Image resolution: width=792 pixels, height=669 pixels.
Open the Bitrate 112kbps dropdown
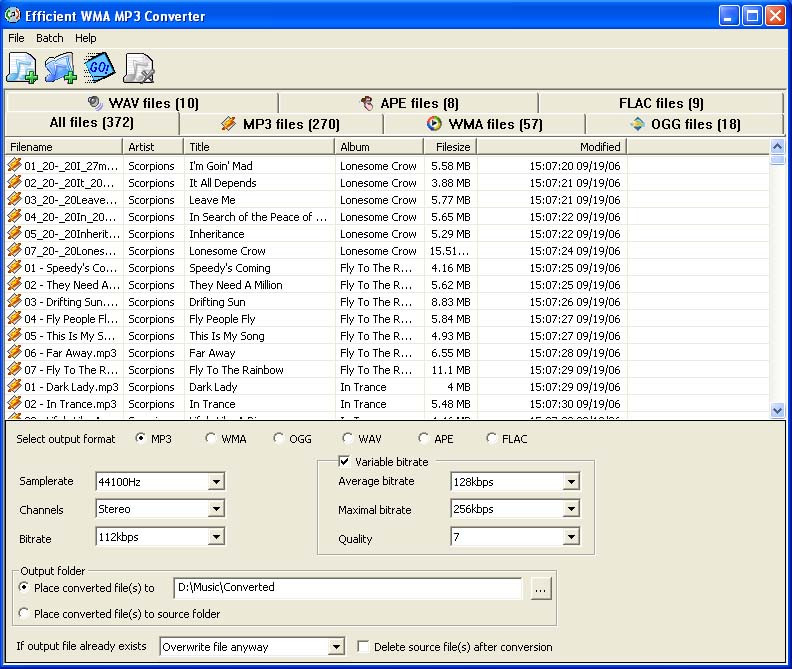tap(216, 537)
